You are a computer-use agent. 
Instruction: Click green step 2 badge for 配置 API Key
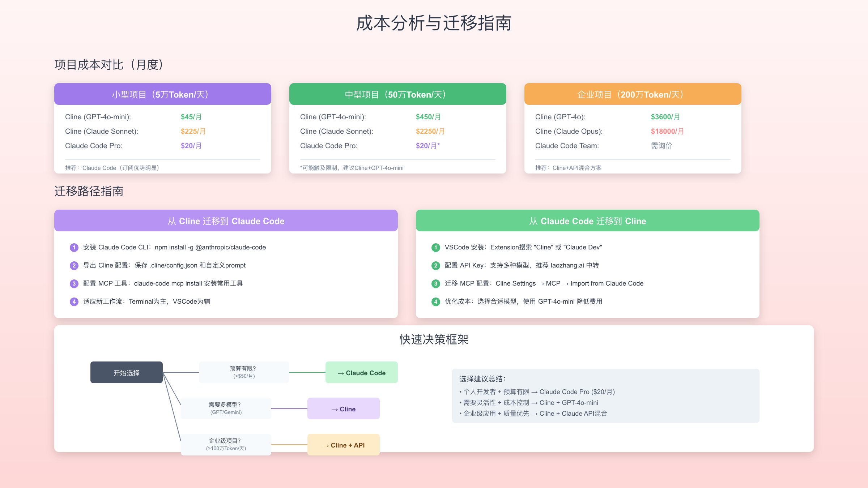(x=436, y=265)
